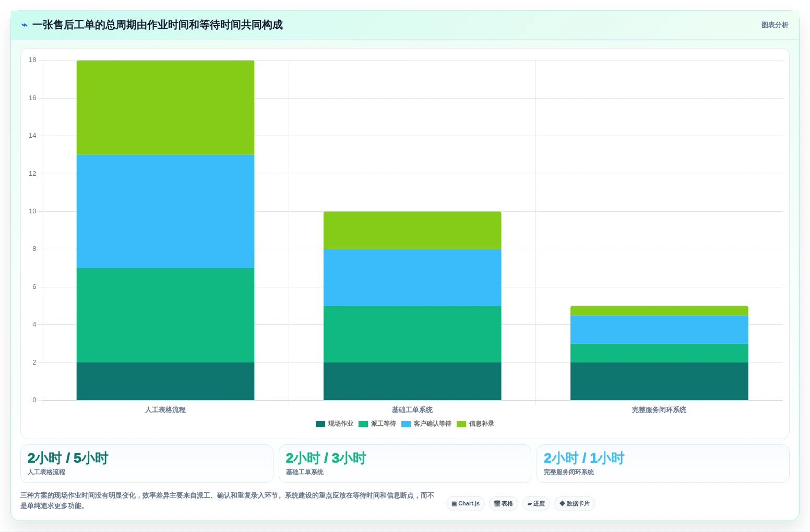Open the 2小时 / 5小时 stat card
Image resolution: width=810 pixels, height=532 pixels.
[147, 464]
